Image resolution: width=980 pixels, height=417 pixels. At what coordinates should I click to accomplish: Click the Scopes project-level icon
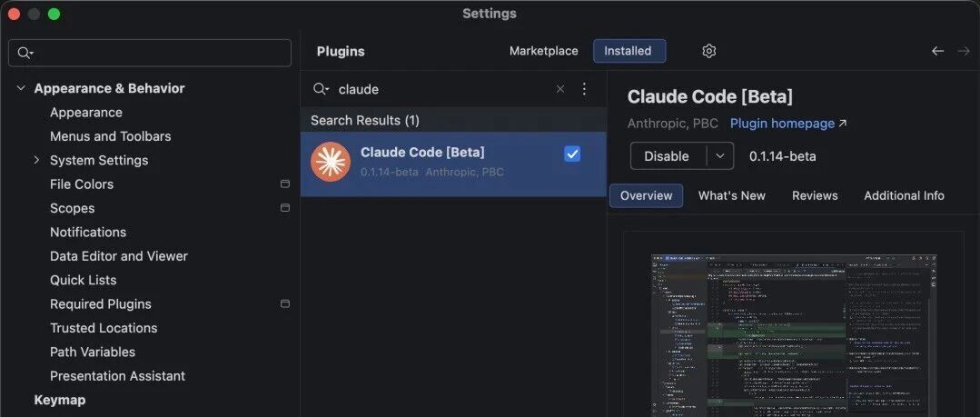pyautogui.click(x=285, y=207)
